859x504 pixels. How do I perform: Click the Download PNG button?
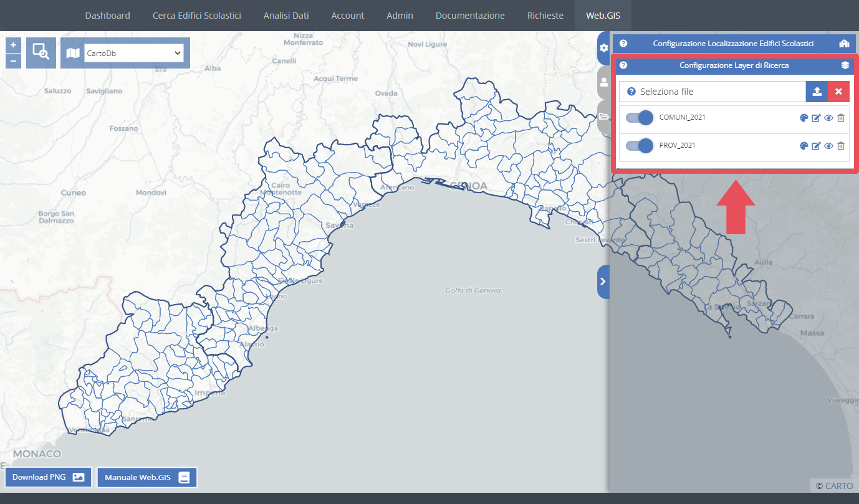pos(48,477)
